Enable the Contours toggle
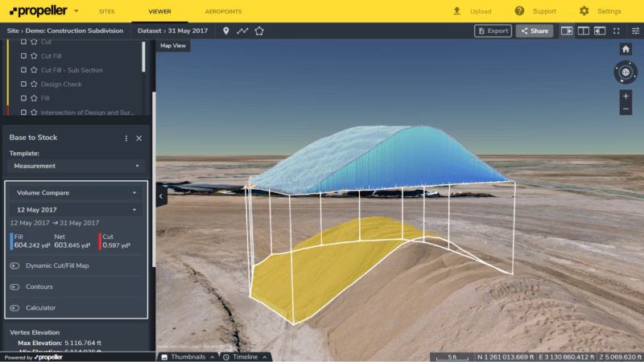 (x=14, y=286)
